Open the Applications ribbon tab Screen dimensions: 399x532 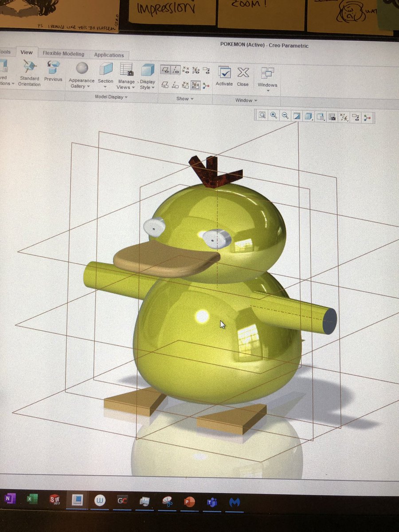[x=109, y=55]
